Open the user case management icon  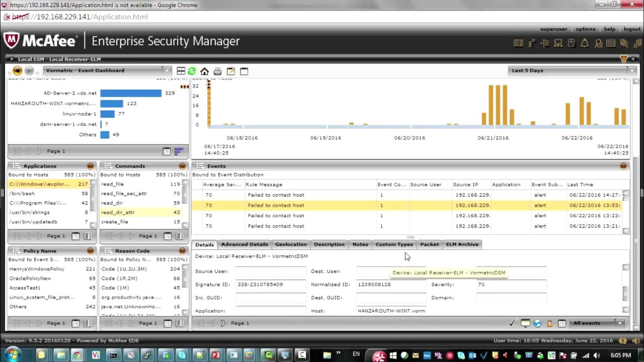point(598,44)
